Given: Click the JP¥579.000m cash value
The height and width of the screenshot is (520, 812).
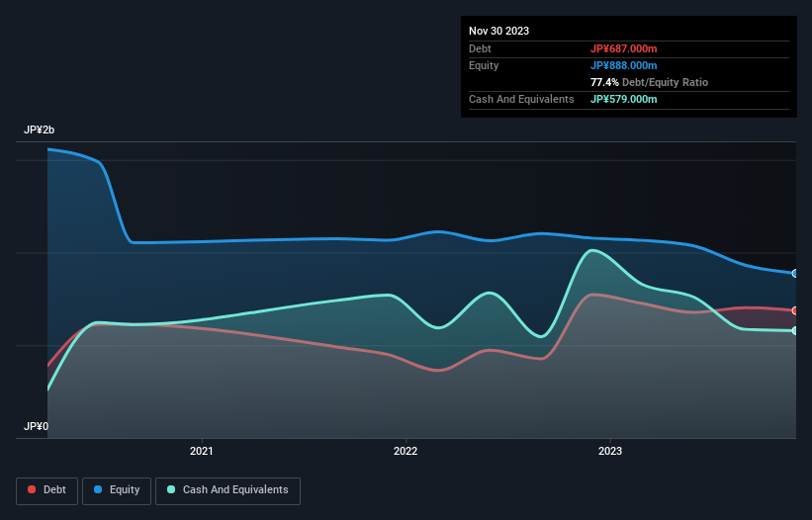Looking at the screenshot, I should pos(623,99).
